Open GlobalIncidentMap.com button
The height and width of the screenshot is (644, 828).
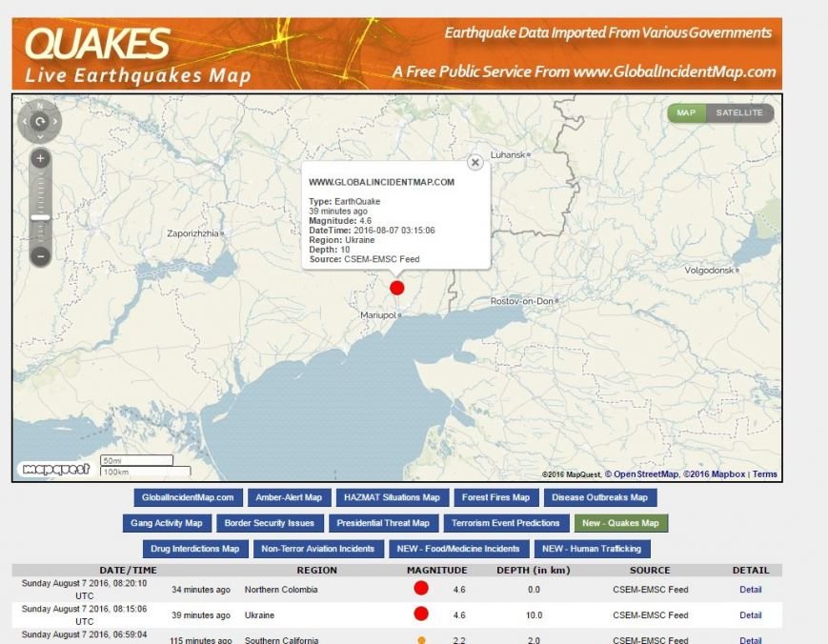click(x=188, y=497)
